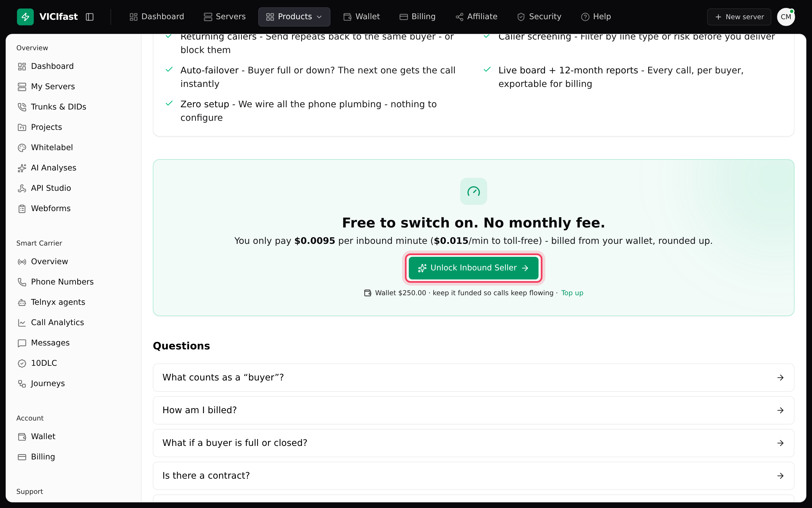The image size is (812, 508).
Task: Open Telnyx agents in sidebar
Action: (51, 302)
